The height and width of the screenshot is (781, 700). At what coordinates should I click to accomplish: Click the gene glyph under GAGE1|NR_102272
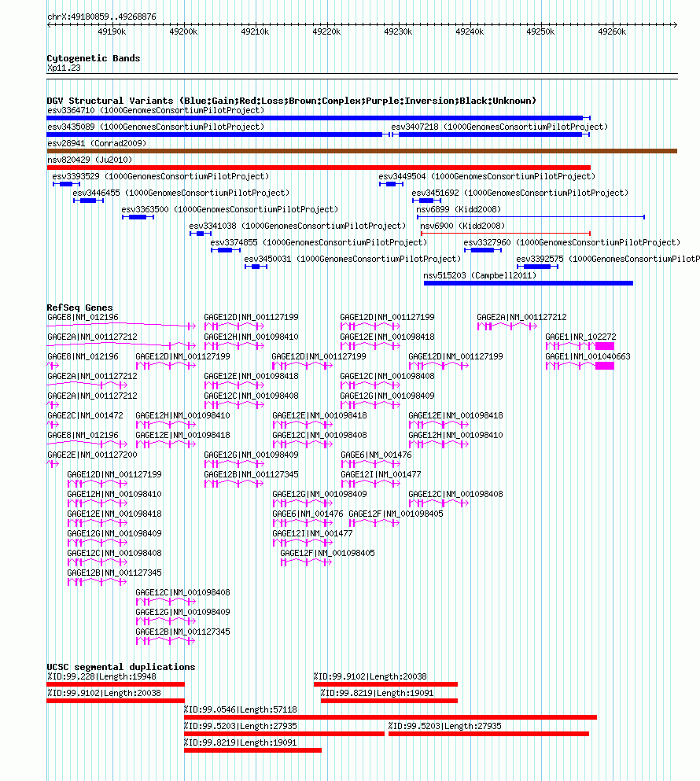[x=580, y=346]
